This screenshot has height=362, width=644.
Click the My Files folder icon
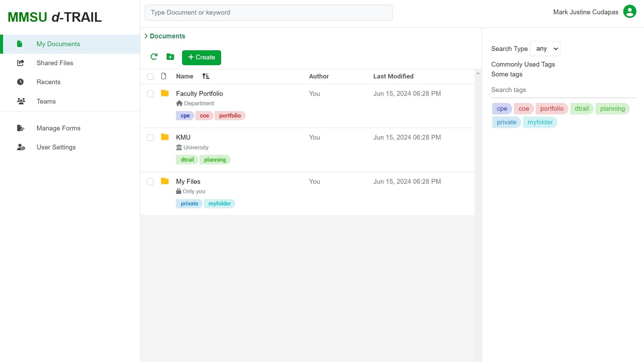click(165, 181)
